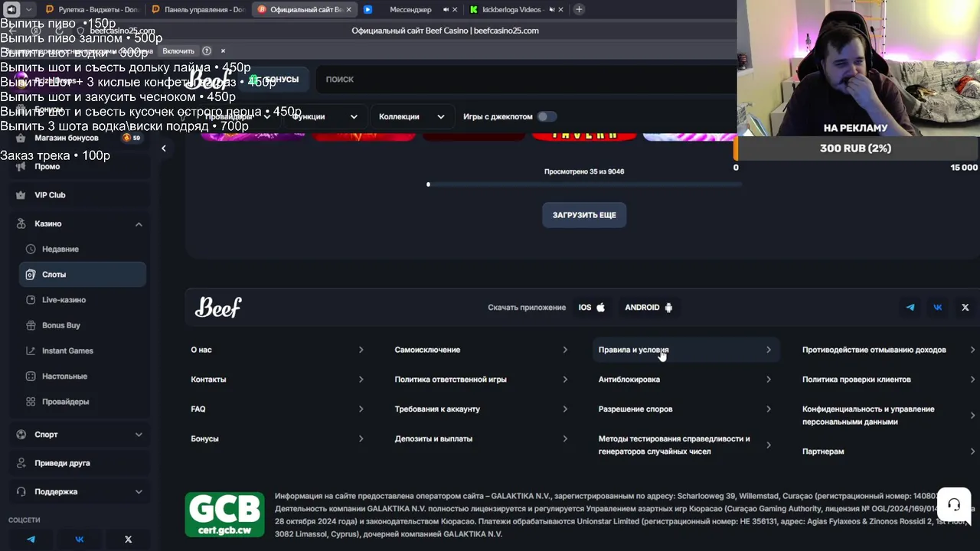Open the browser tab list dropdown arrow
Screen dimensions: 980x551
coord(29,9)
